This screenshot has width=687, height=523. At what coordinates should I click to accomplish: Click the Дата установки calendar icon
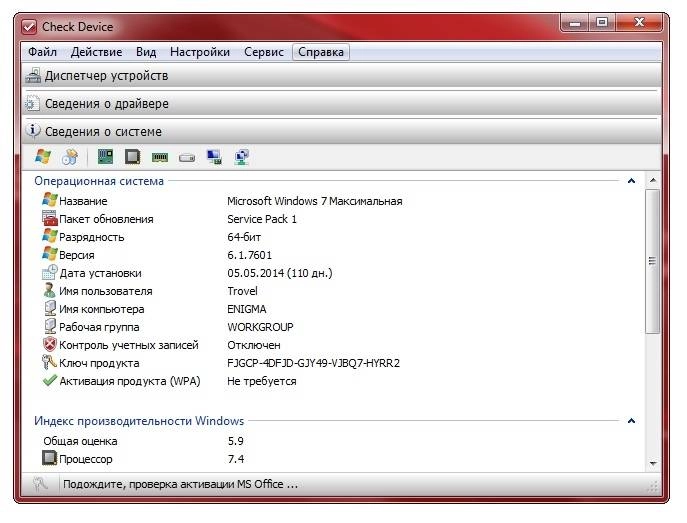50,272
